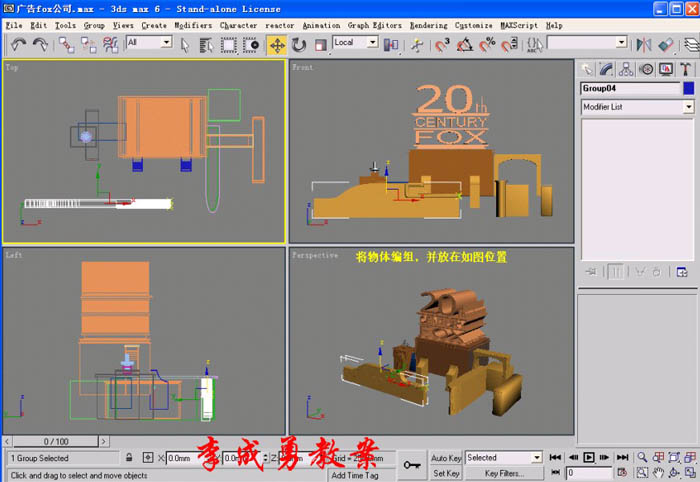Click current frame number field
Image resolution: width=700 pixels, height=482 pixels.
pyautogui.click(x=589, y=473)
